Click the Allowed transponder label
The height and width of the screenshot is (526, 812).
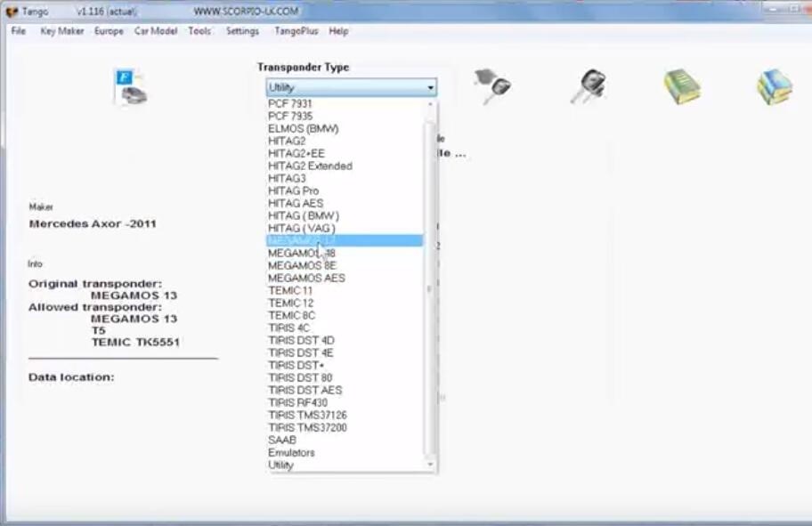95,307
